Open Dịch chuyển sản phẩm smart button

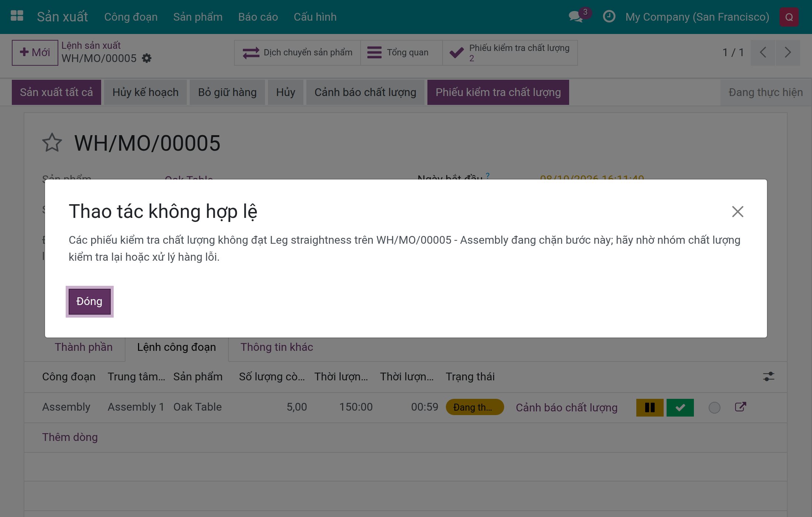pyautogui.click(x=297, y=52)
